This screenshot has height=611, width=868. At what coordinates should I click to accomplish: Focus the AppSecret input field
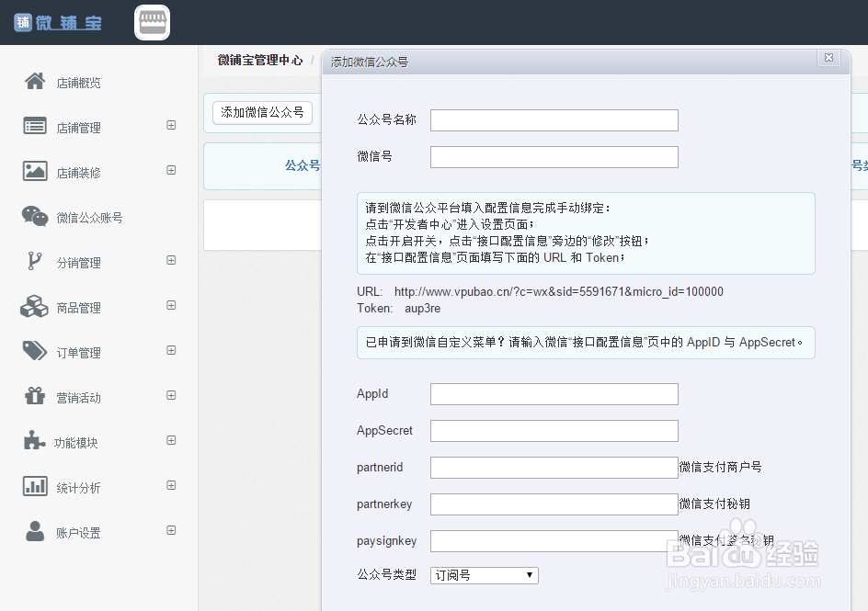pyautogui.click(x=554, y=431)
